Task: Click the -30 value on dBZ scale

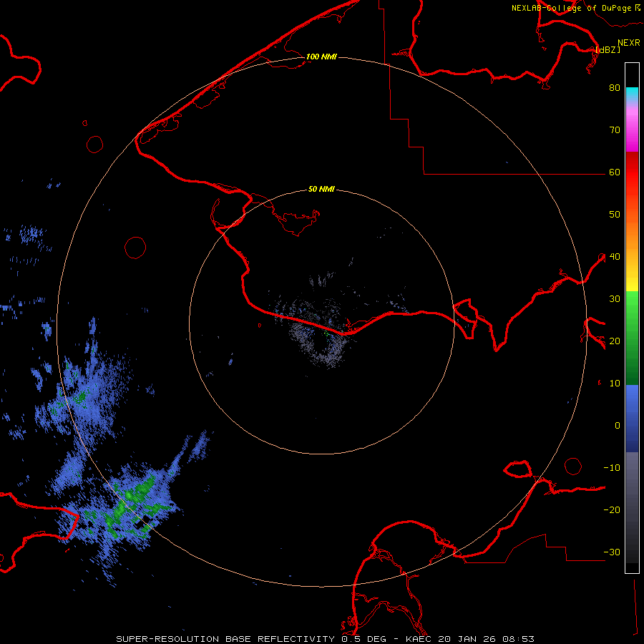Action: (x=612, y=552)
